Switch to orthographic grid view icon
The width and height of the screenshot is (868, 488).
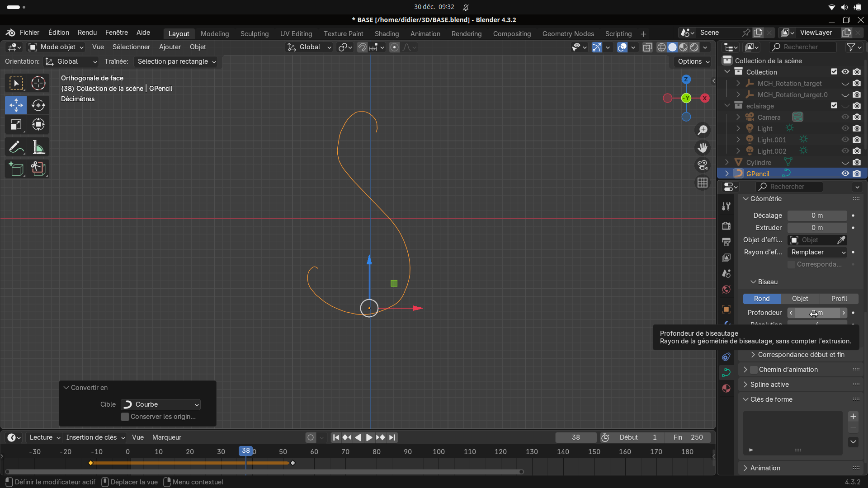pyautogui.click(x=703, y=183)
